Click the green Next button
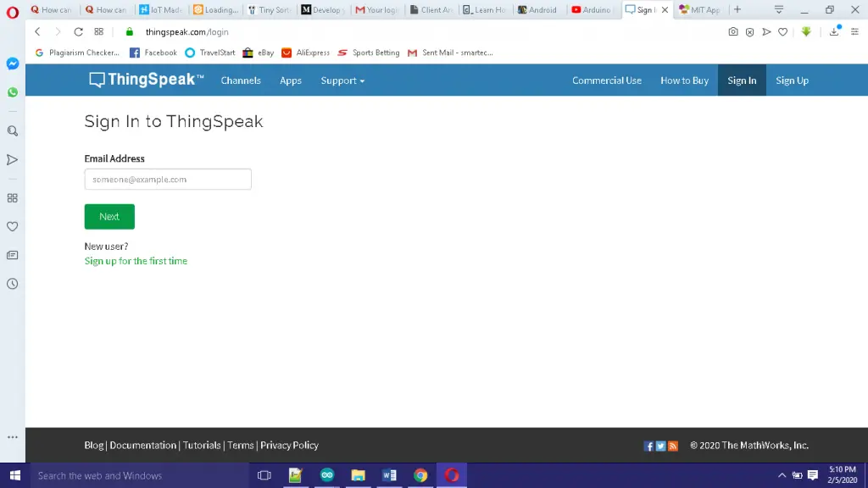 (109, 216)
